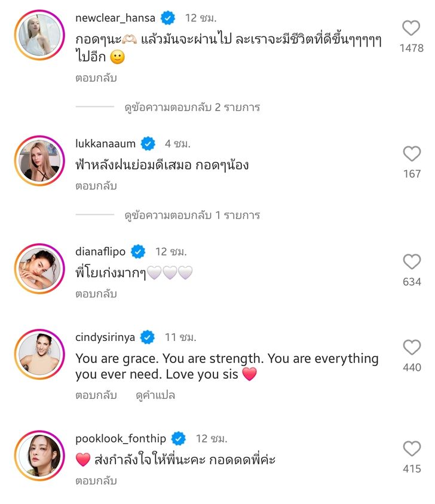
Task: Click ดูคำแปล to translate cindysirinya's comment
Action: pos(155,395)
